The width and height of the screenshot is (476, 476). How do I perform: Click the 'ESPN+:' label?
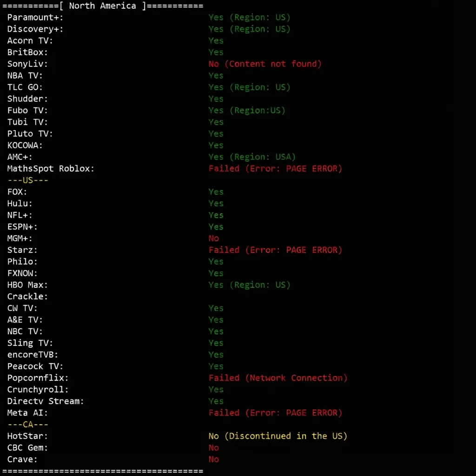[x=22, y=227]
